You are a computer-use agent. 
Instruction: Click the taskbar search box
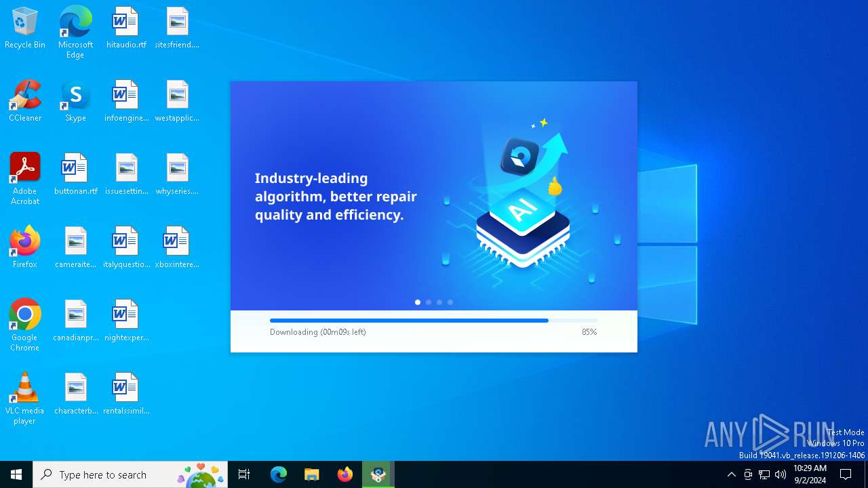coord(130,474)
